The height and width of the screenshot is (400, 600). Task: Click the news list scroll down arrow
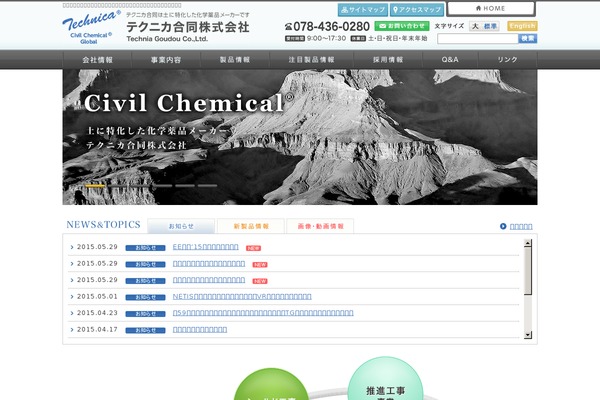point(528,335)
